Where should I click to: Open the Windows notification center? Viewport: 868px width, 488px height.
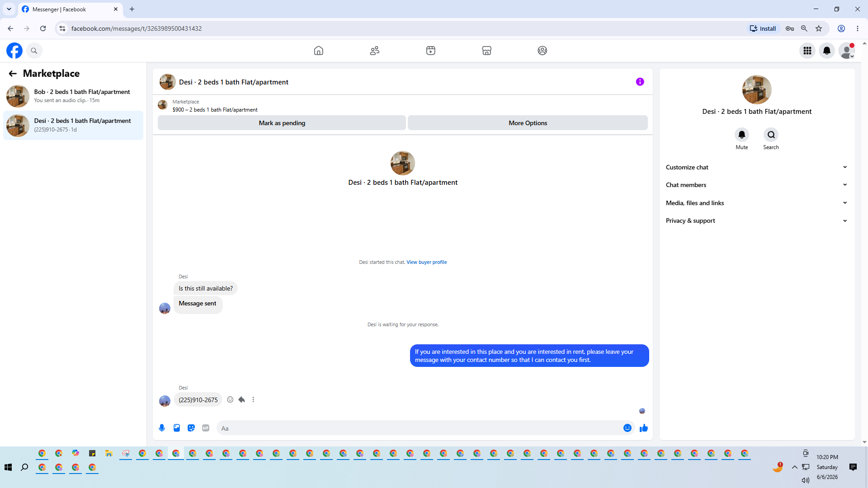click(x=853, y=467)
